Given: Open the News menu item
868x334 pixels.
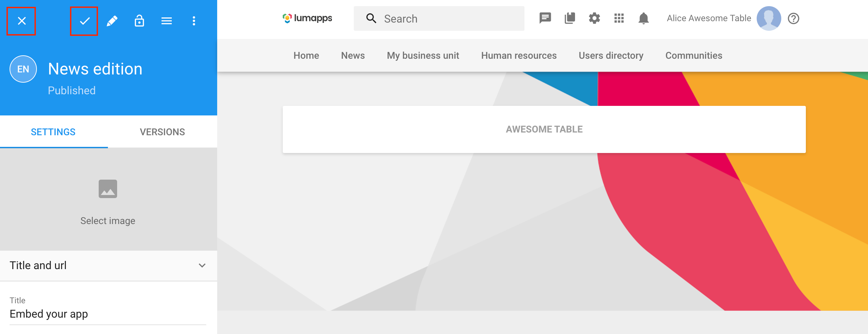Looking at the screenshot, I should (353, 55).
